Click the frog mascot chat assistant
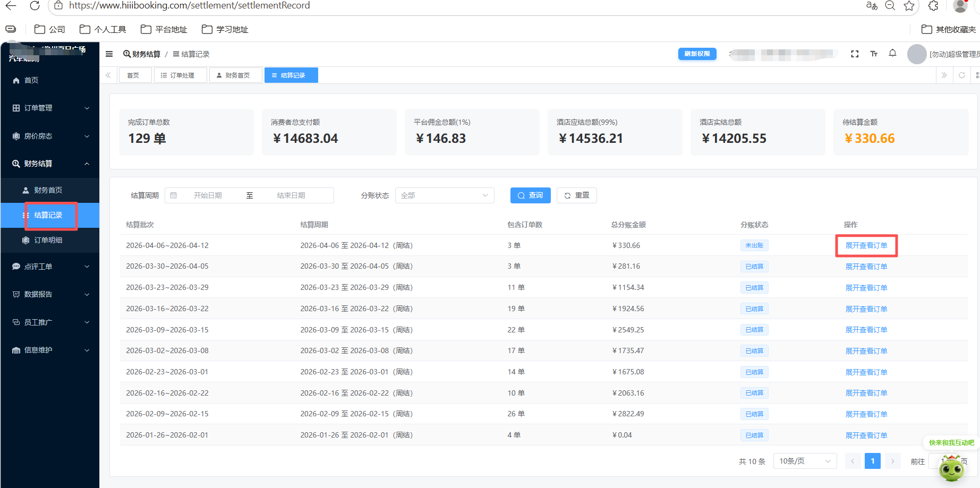The height and width of the screenshot is (488, 980). 951,468
